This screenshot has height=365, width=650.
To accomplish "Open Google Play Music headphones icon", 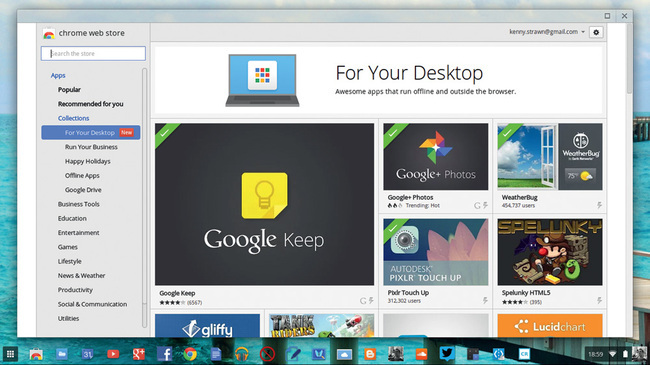I will 242,354.
